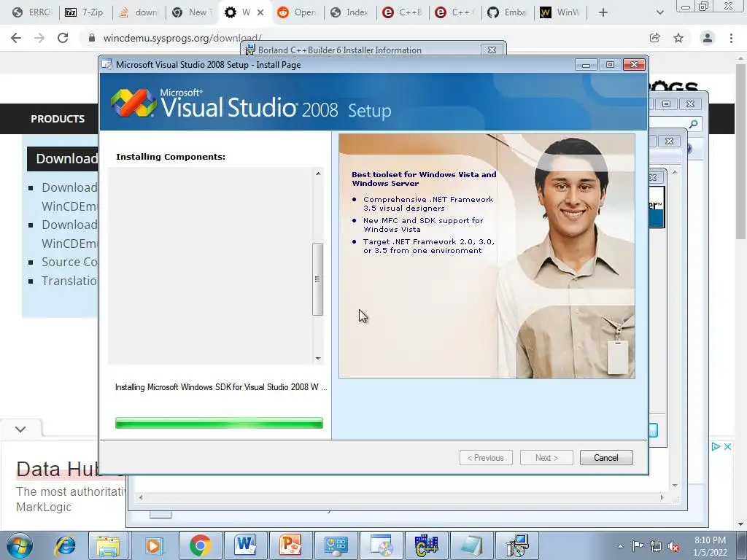Open the PRODUCTS menu on the website
This screenshot has height=560, width=747.
[58, 119]
